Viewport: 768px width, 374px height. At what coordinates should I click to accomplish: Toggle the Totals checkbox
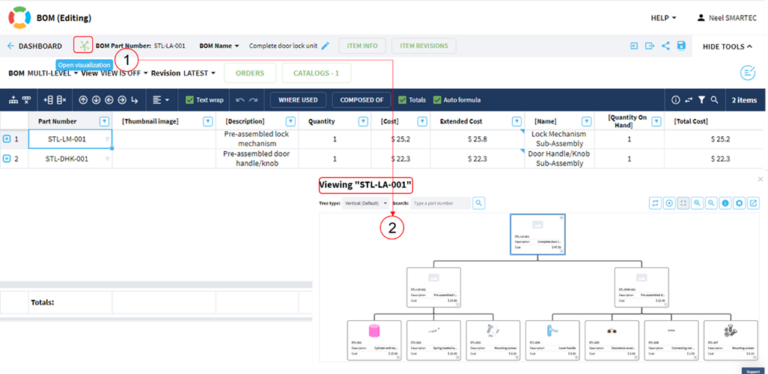(402, 100)
